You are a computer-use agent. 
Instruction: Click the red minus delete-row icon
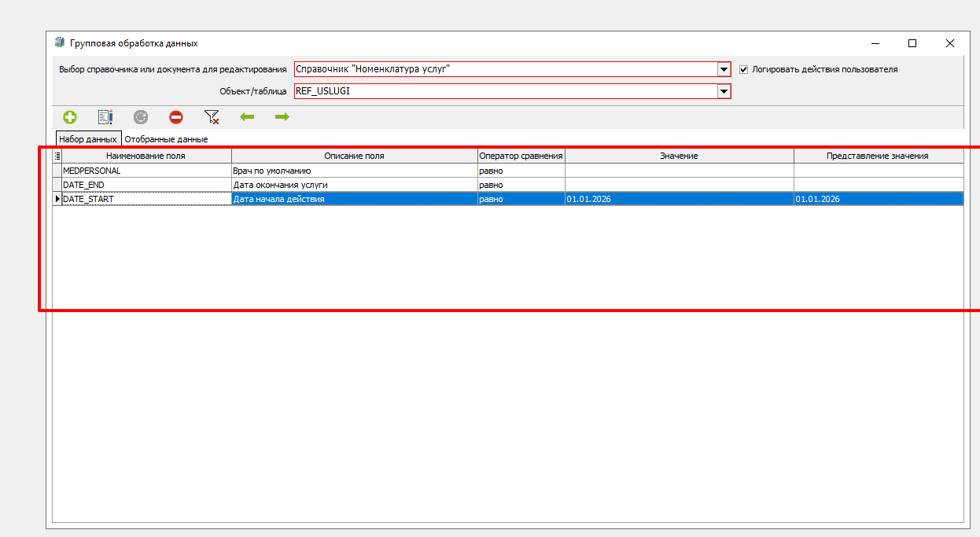(176, 117)
